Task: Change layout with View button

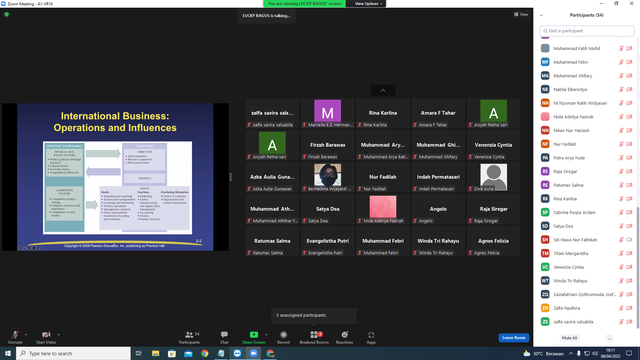Action: click(x=521, y=14)
